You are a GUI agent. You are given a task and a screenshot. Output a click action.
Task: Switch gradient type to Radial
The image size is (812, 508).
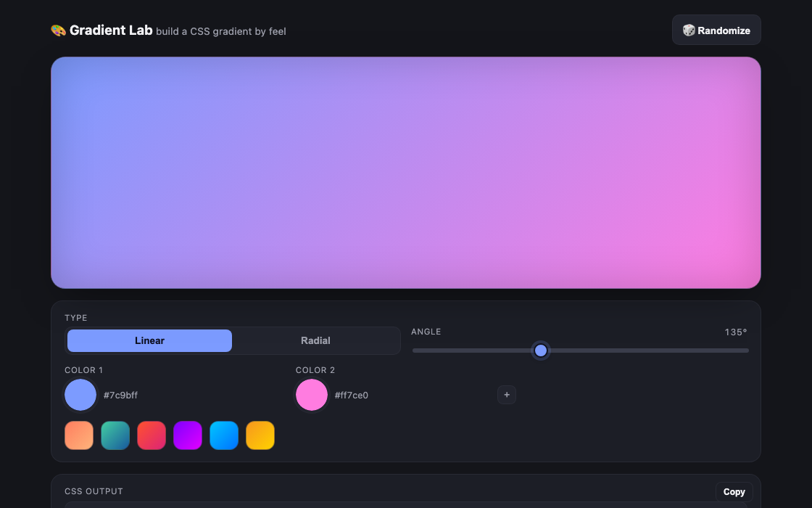(x=315, y=340)
